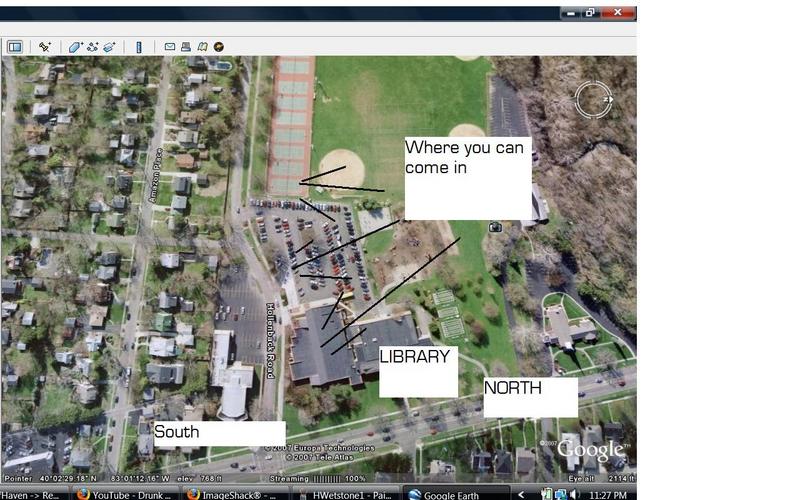This screenshot has width=800, height=500.
Task: Expand hidden system tray icons chevron
Action: coord(521,494)
